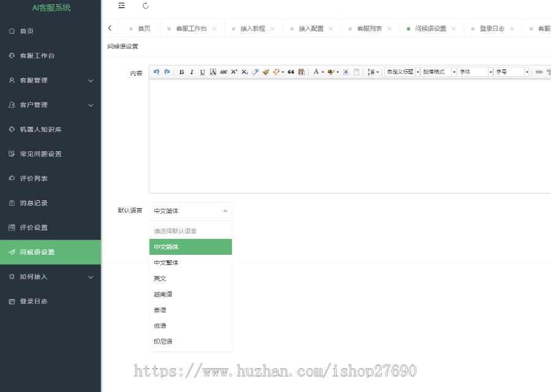Clear formatting with eraser icon
The image size is (551, 392).
(255, 72)
